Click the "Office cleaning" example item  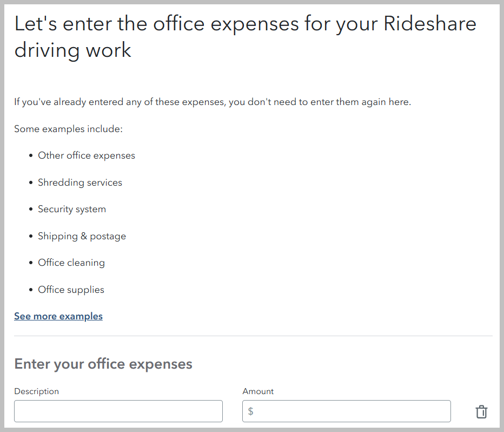pyautogui.click(x=71, y=263)
